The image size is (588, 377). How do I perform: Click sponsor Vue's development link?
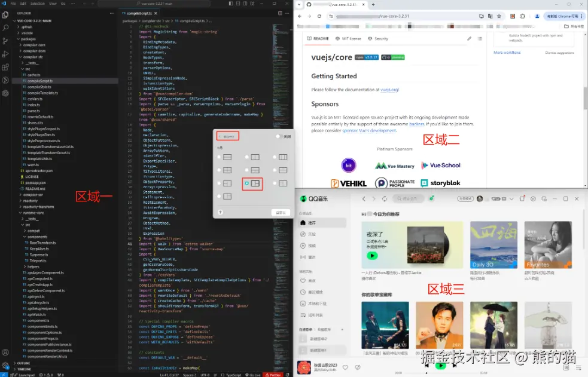369,130
